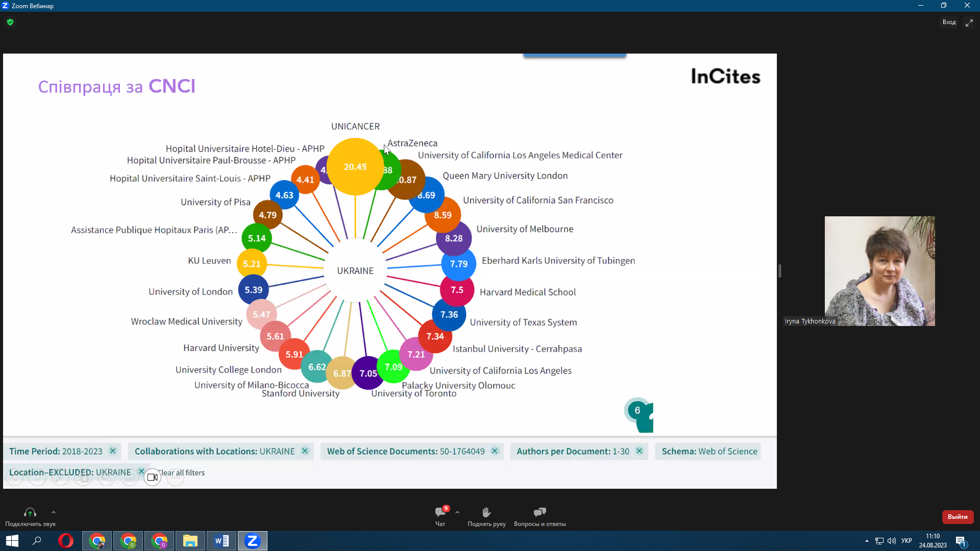Click the Harvard University label
Screen dimensions: 980x551
tap(221, 348)
